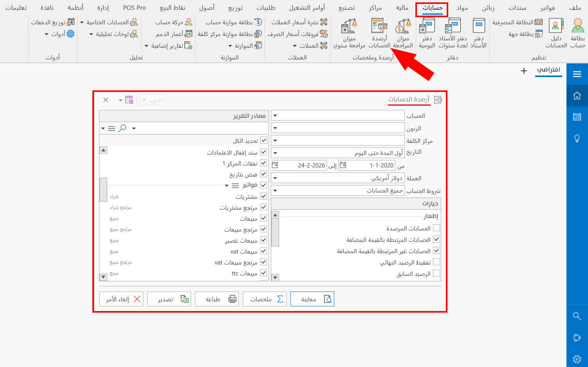The width and height of the screenshot is (588, 367).
Task: Click إلغاء الأمر cancel button
Action: point(121,299)
